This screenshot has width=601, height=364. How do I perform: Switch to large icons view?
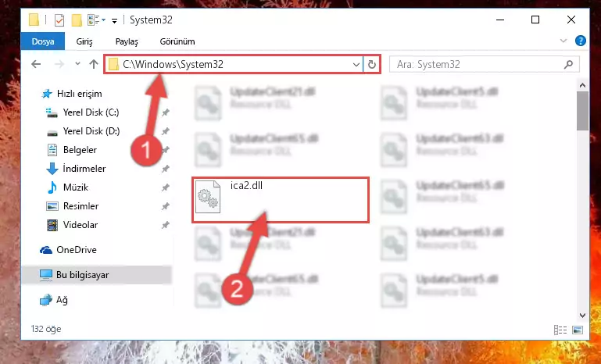coord(578,330)
